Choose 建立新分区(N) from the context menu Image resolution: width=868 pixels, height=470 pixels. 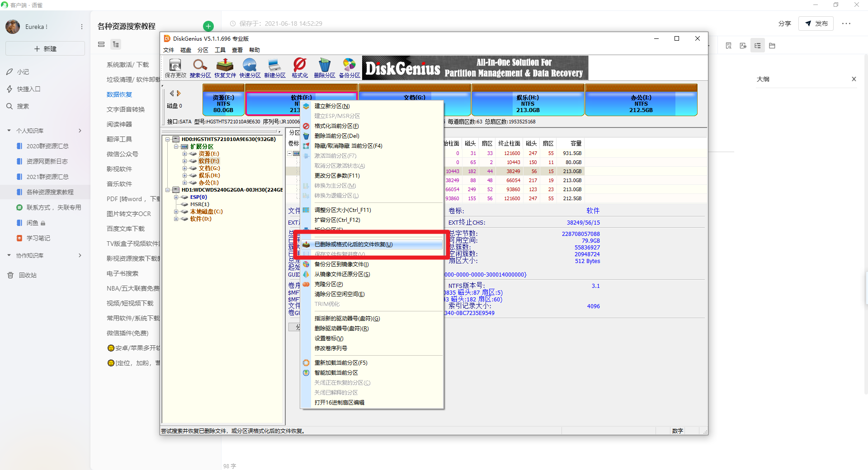click(372, 106)
